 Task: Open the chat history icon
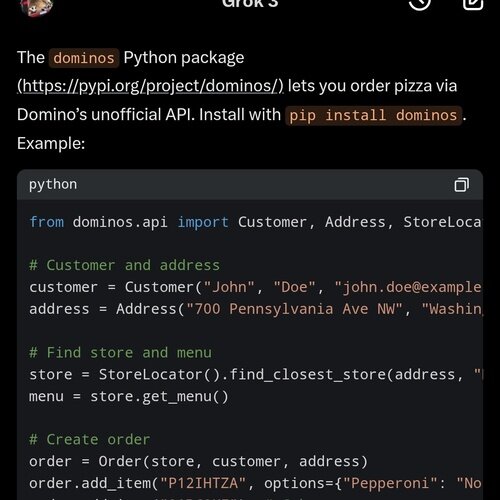click(x=419, y=4)
